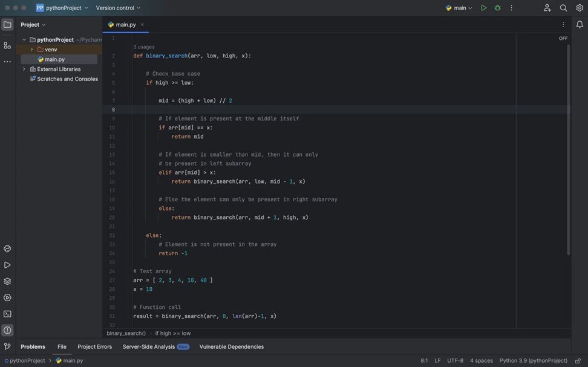The width and height of the screenshot is (588, 367).
Task: Switch to the Vulnerable Dependencies tab
Action: pos(231,347)
